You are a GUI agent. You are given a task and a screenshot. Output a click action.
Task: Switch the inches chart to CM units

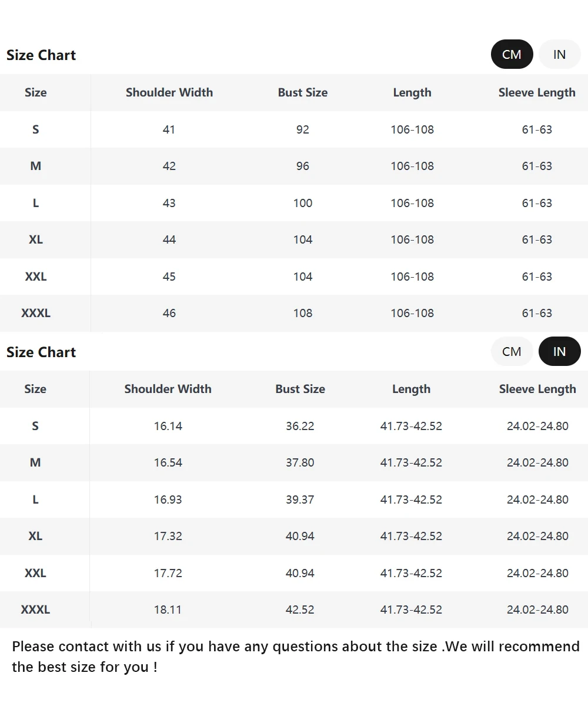512,351
